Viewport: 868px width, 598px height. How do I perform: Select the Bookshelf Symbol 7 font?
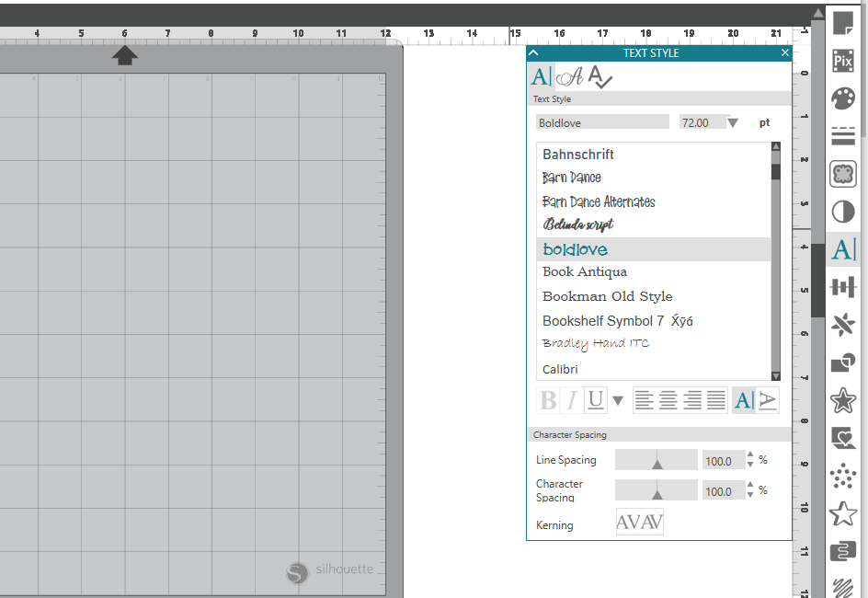(x=653, y=320)
